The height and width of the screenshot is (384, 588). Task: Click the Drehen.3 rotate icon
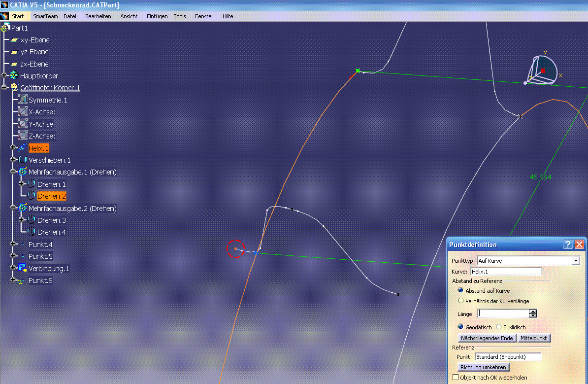pos(32,220)
